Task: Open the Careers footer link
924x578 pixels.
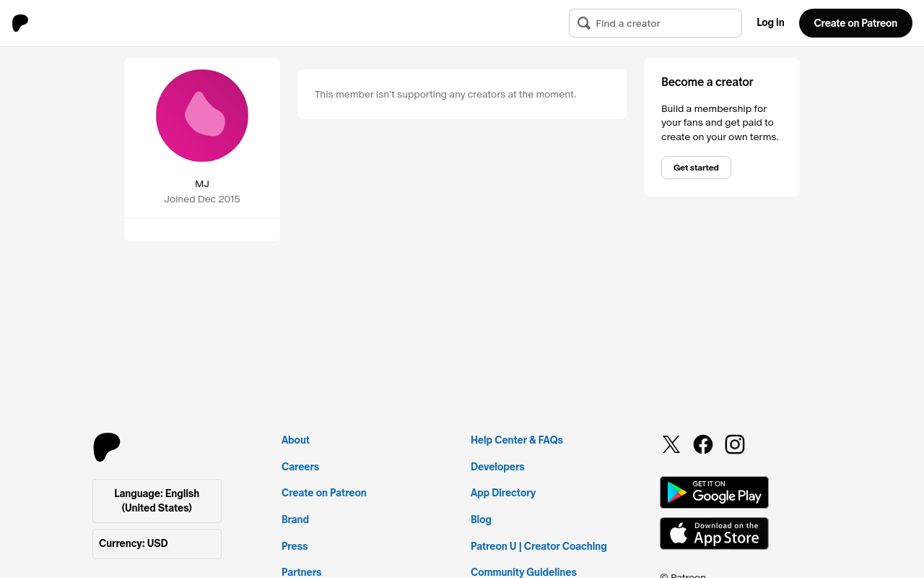Action: [300, 467]
